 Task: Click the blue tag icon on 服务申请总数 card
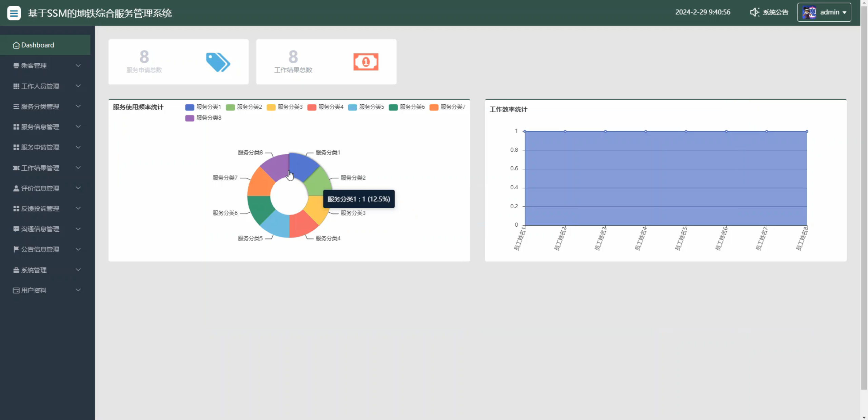(218, 62)
